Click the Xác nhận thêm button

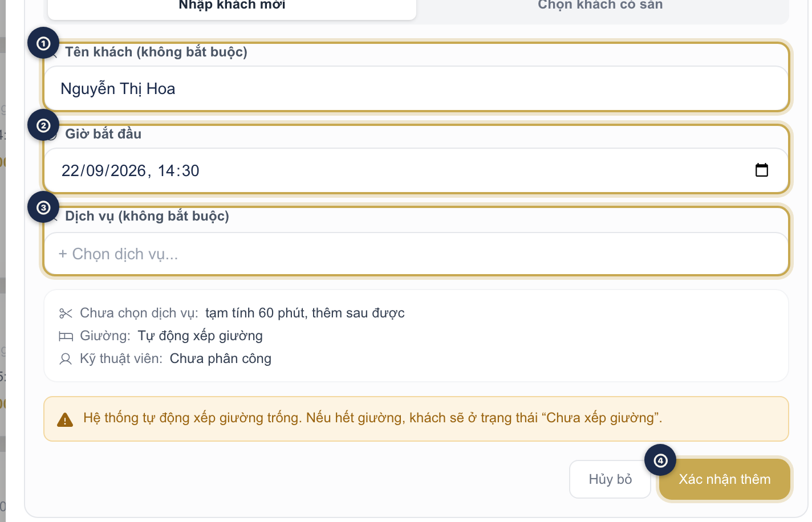click(725, 479)
